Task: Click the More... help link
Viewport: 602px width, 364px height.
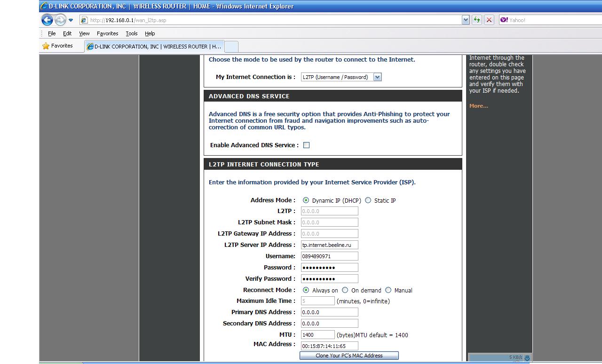Action: click(x=479, y=106)
